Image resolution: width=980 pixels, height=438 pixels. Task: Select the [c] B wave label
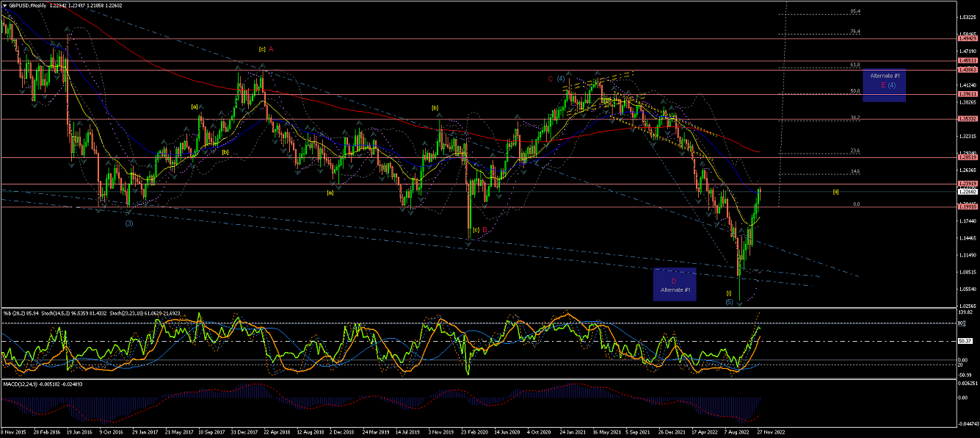[479, 229]
